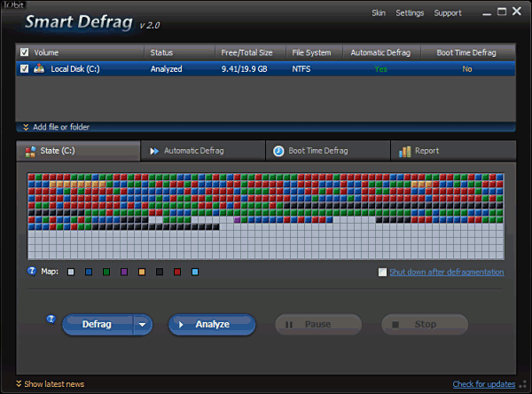Click the Pause button

(x=318, y=325)
